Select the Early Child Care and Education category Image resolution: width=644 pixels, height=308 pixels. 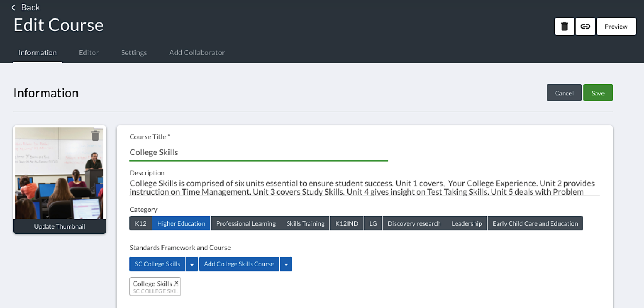535,223
